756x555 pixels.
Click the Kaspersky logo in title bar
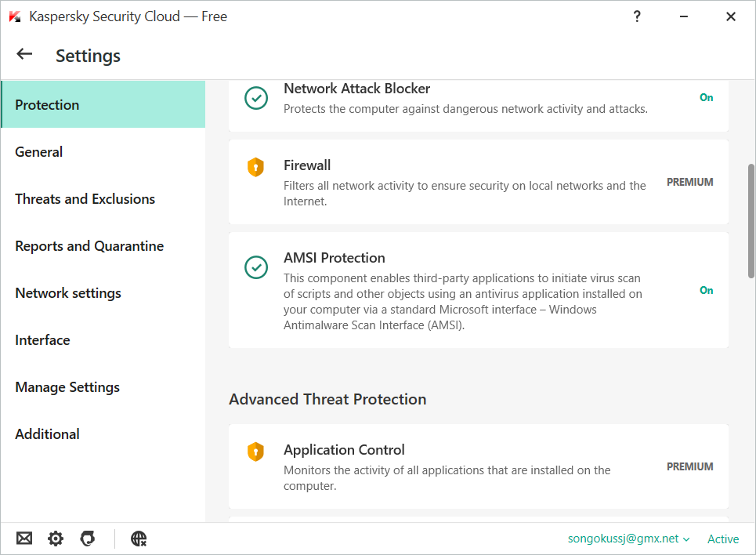15,16
